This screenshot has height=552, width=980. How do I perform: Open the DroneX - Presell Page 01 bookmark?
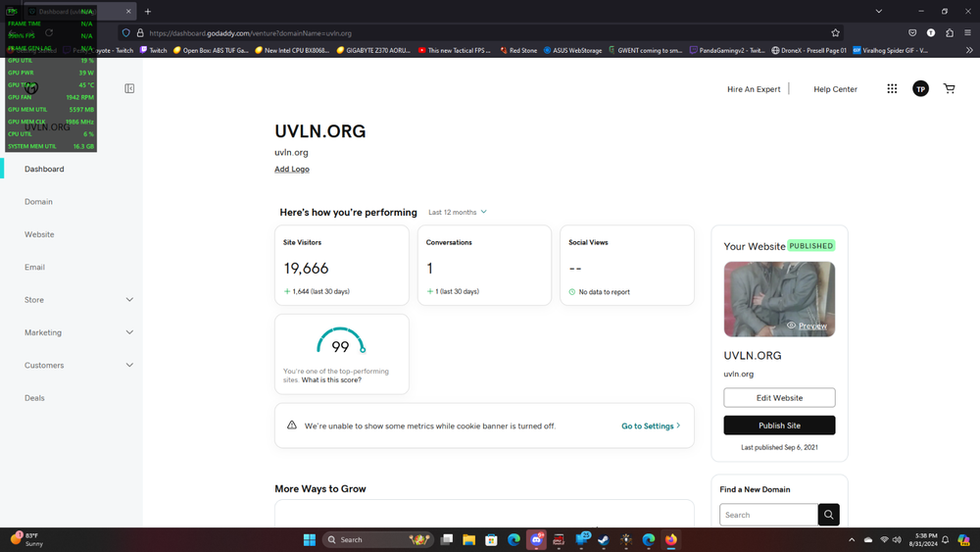click(809, 51)
